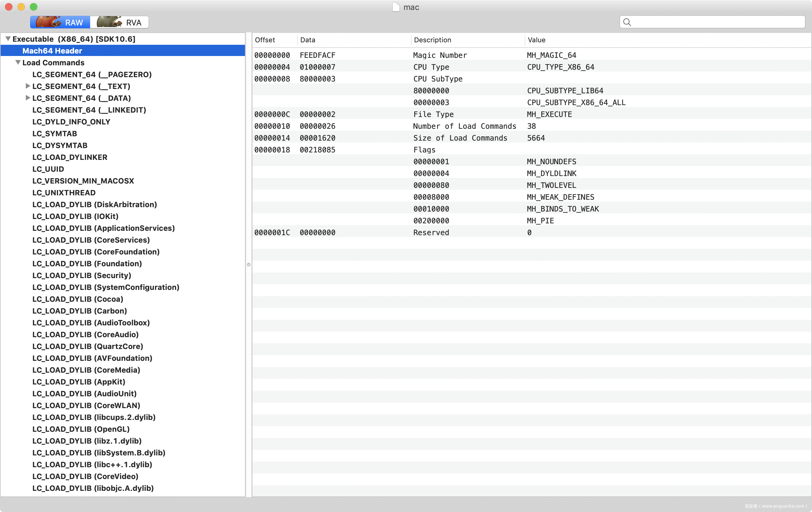Grab the split pane divider handle
This screenshot has height=512, width=812.
coord(248,265)
